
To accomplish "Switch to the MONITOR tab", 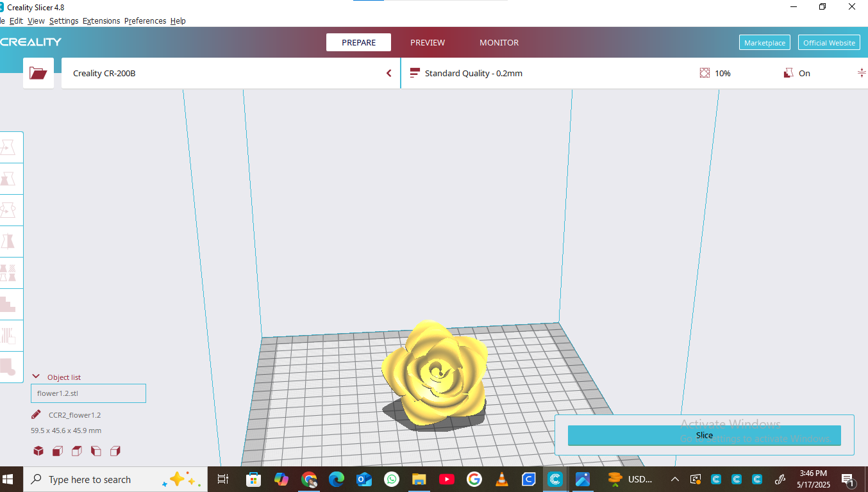I will coord(499,42).
